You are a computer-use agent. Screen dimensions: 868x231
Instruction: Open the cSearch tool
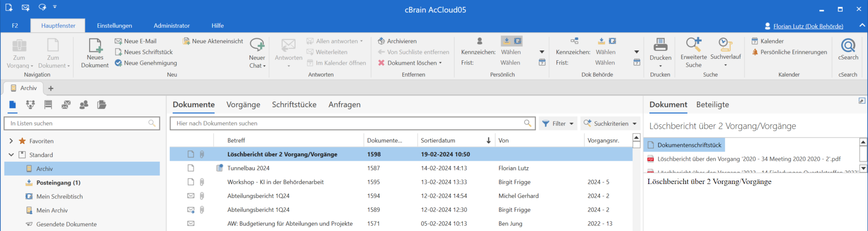(x=848, y=46)
